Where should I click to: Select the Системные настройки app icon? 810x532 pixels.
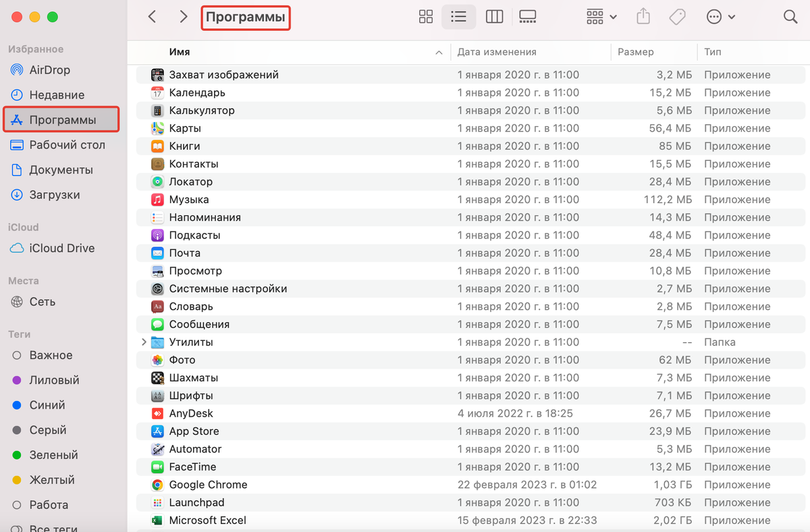(157, 289)
